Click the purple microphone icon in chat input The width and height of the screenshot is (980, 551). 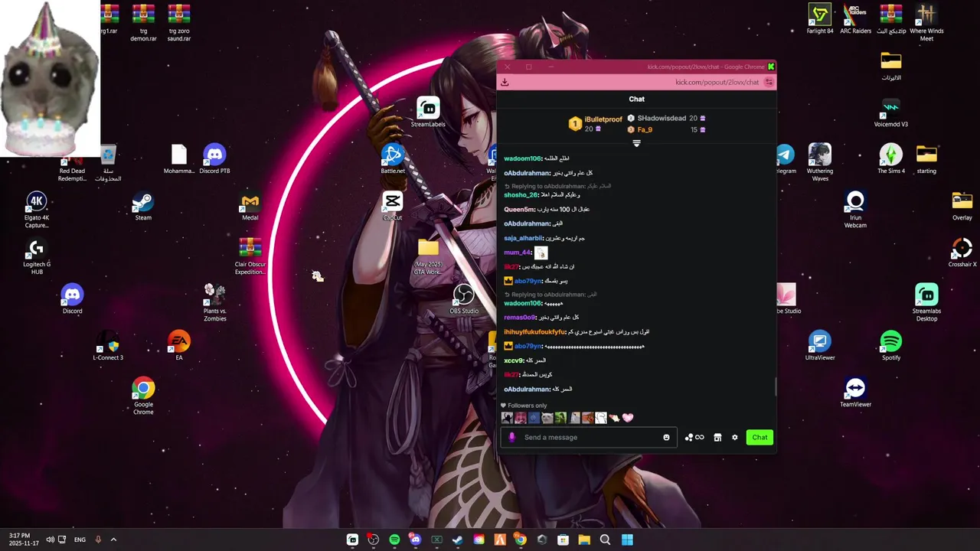pyautogui.click(x=512, y=438)
